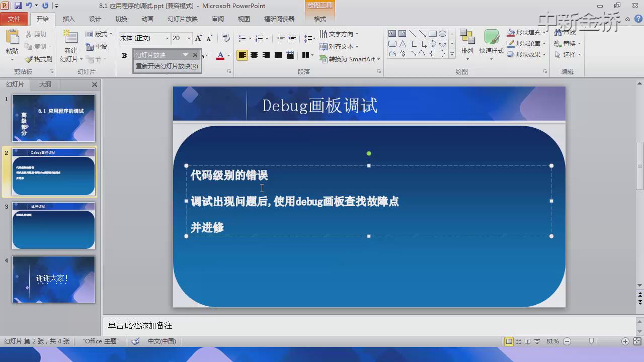Select the arrow line shape
Viewport: 644px width, 362px height.
423,34
